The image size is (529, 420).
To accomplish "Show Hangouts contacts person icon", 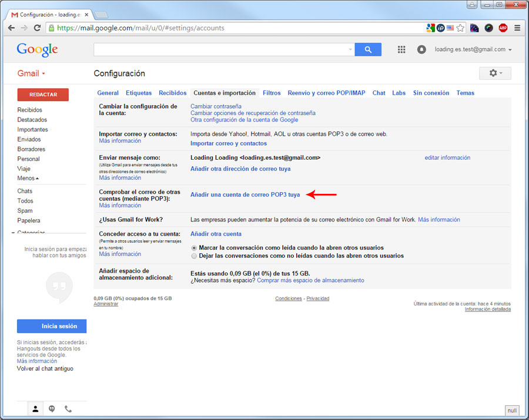I will click(x=35, y=409).
